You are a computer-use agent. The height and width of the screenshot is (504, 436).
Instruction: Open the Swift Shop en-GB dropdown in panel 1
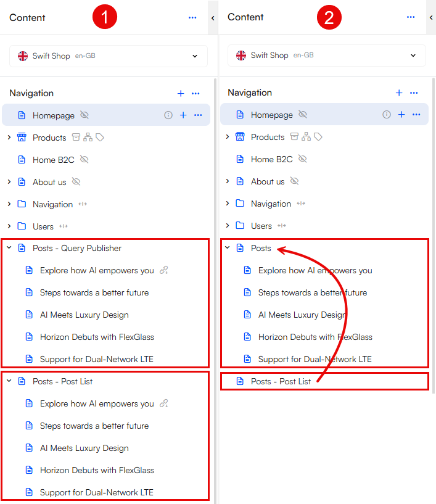[109, 56]
